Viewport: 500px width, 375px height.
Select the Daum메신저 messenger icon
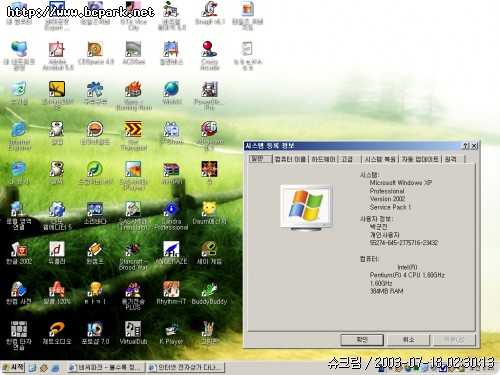click(209, 213)
